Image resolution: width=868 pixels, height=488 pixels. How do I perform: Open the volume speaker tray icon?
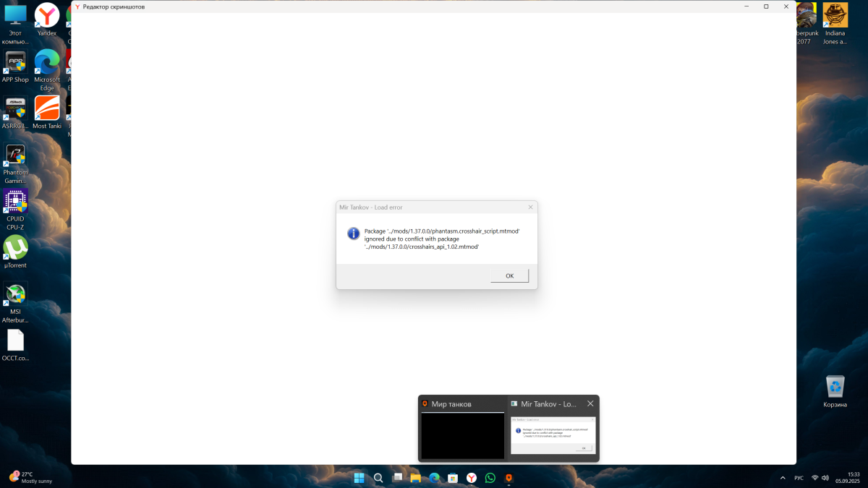coord(825,478)
